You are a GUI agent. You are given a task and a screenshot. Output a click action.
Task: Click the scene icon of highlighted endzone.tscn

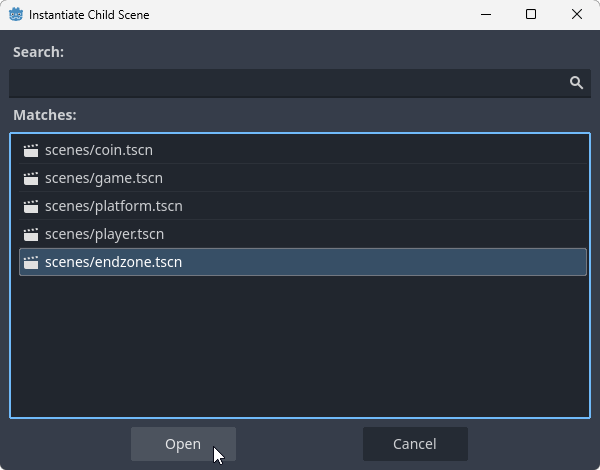(31, 262)
